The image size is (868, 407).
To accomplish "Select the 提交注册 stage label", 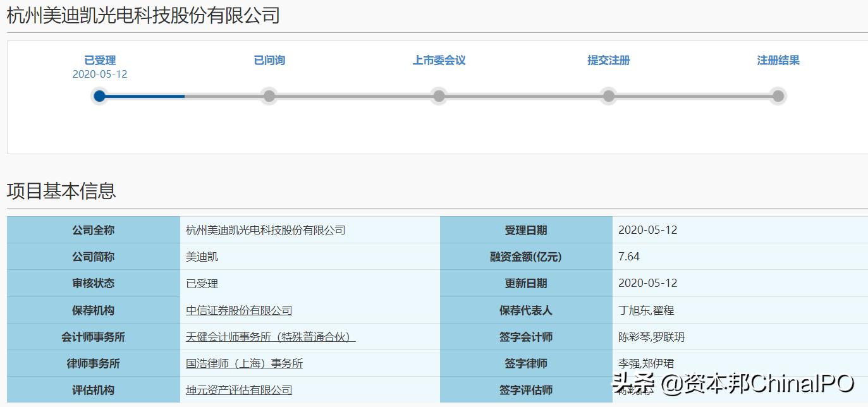I will 609,60.
